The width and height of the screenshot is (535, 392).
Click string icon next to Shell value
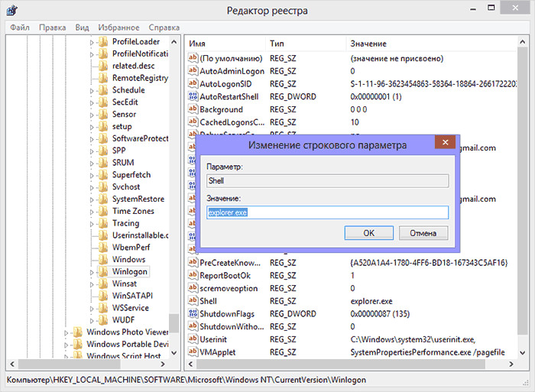[x=193, y=300]
